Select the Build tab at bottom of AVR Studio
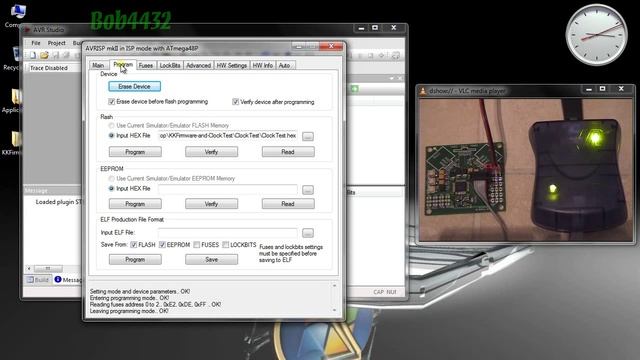Image resolution: width=640 pixels, height=360 pixels. [x=38, y=280]
